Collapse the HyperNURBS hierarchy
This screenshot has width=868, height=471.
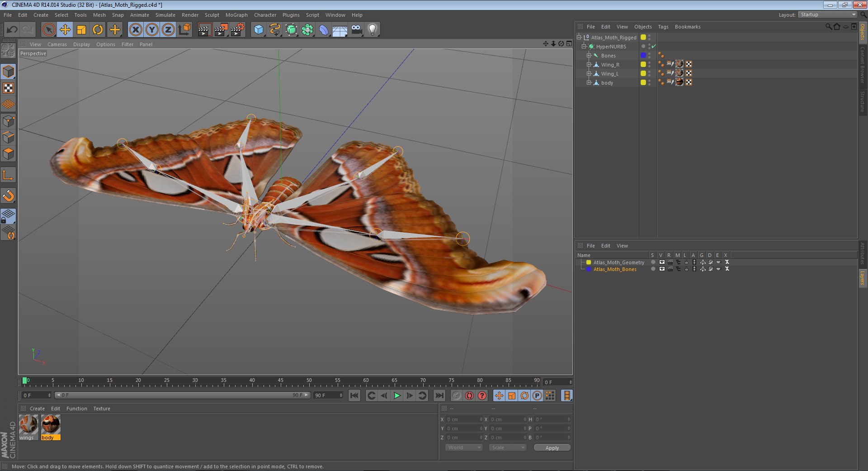click(584, 46)
